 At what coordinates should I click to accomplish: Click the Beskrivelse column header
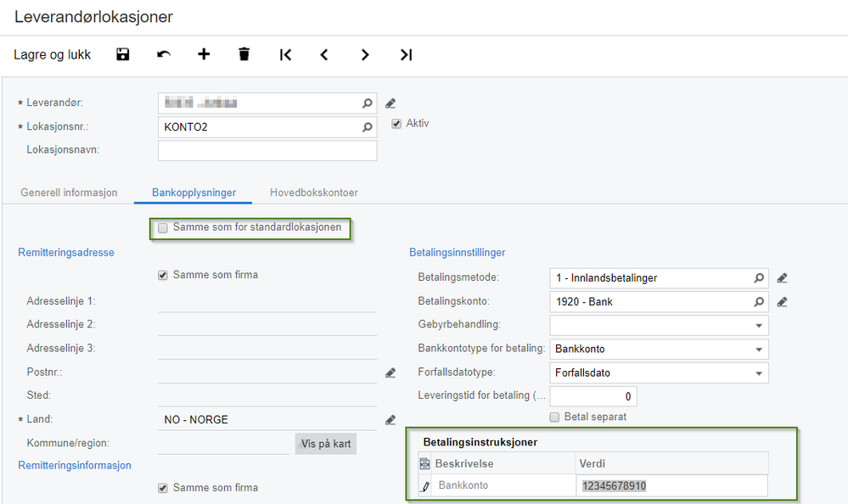pyautogui.click(x=504, y=463)
